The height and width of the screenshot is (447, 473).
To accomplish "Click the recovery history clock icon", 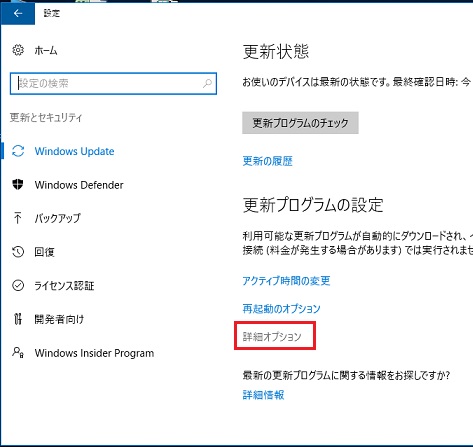I will point(18,251).
